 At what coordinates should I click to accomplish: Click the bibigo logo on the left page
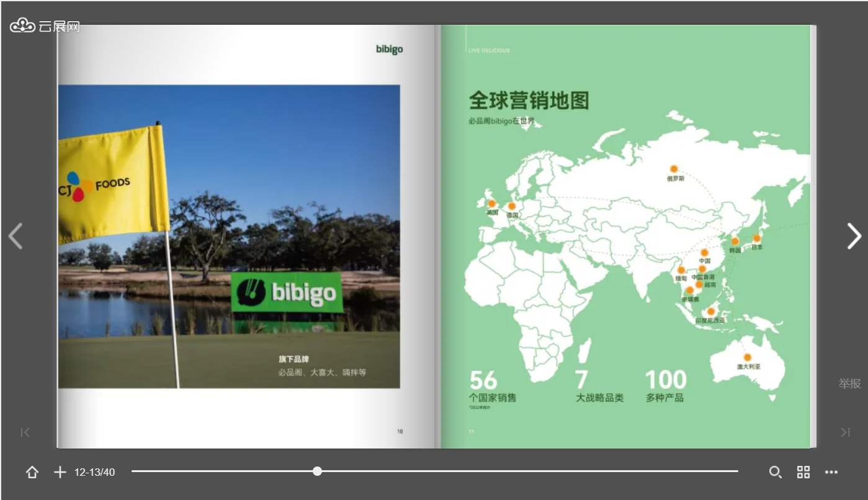tap(389, 49)
